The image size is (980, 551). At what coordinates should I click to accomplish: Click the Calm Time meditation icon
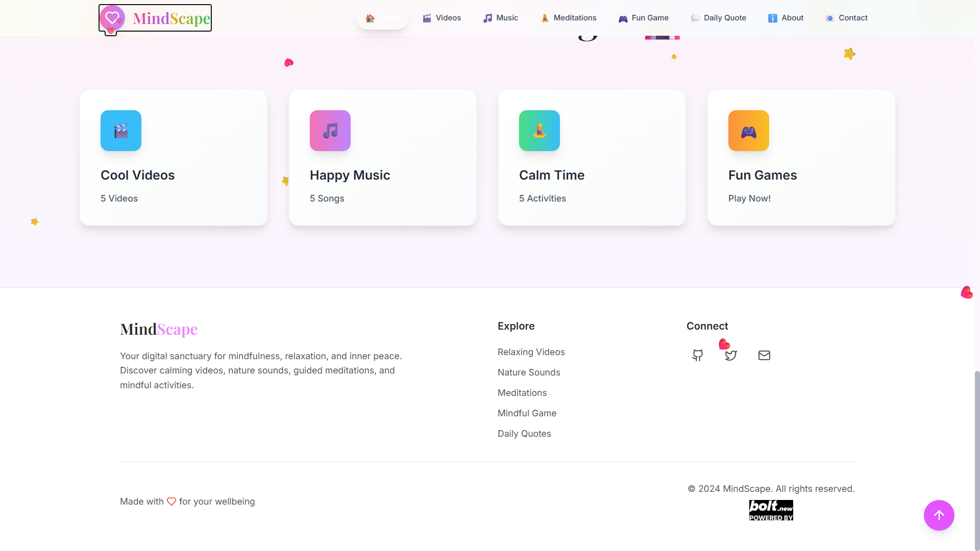coord(539,131)
